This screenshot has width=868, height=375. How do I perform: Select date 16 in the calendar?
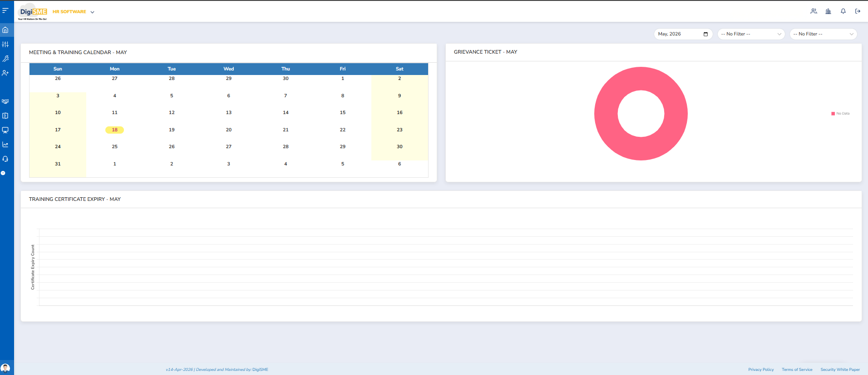pyautogui.click(x=399, y=113)
